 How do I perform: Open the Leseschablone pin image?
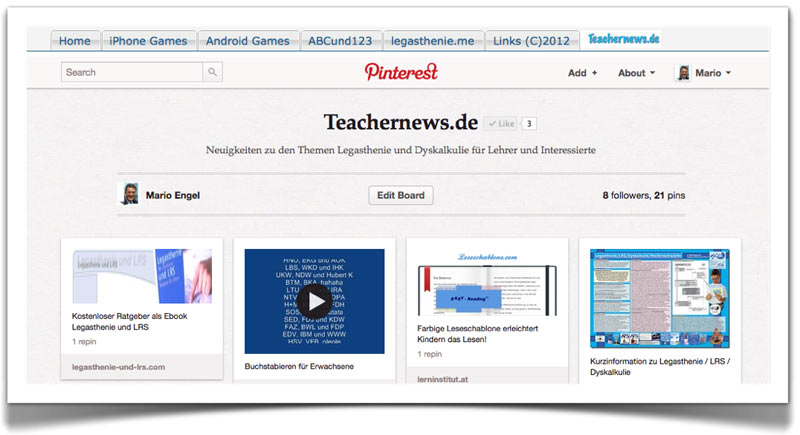[x=487, y=284]
